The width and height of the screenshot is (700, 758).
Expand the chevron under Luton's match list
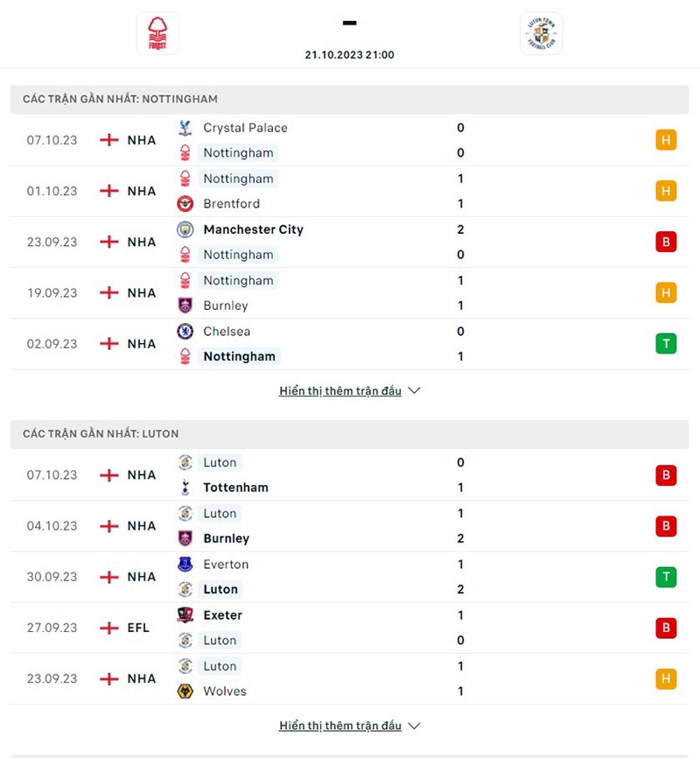coord(414,726)
